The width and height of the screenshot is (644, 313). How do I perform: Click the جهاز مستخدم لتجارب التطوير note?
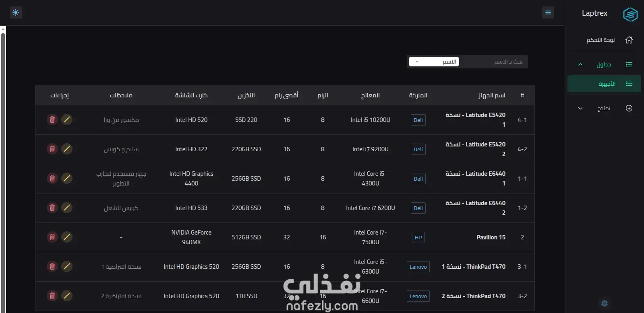point(121,179)
